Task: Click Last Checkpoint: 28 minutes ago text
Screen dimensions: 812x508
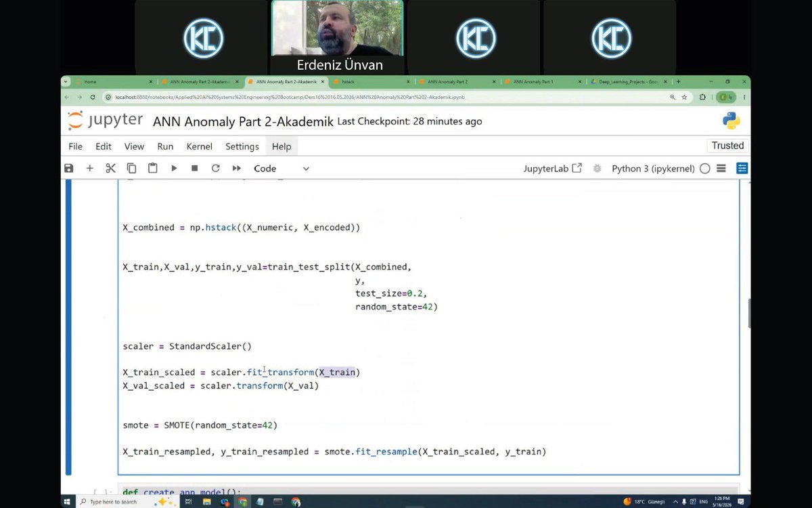Action: click(x=410, y=121)
